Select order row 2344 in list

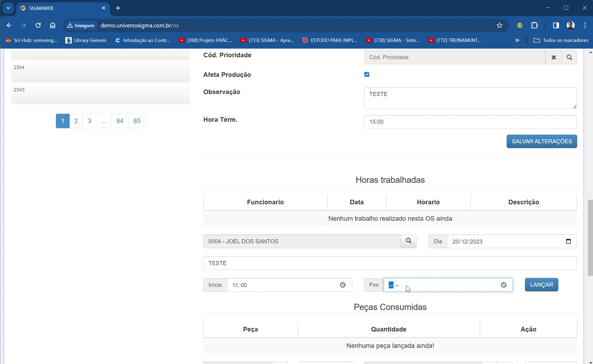click(101, 71)
